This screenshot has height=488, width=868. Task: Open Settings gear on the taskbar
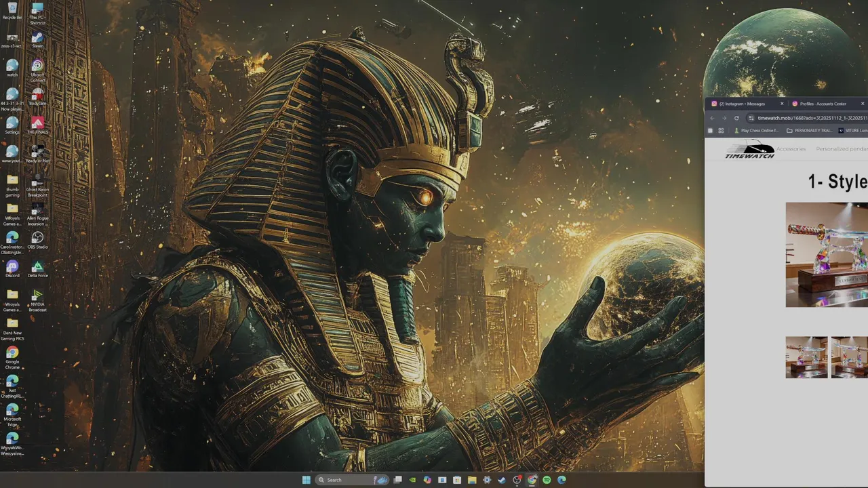point(487,480)
